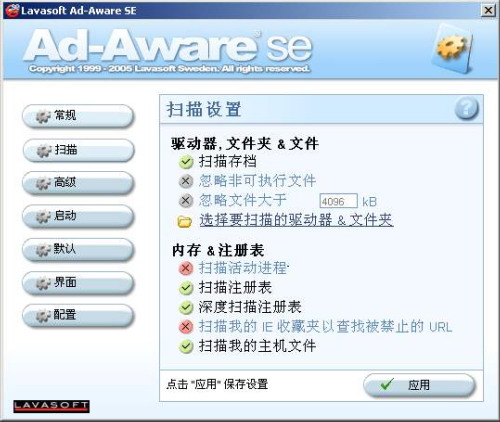Toggle the 深度扫描注册表 checkmark

pyautogui.click(x=186, y=307)
